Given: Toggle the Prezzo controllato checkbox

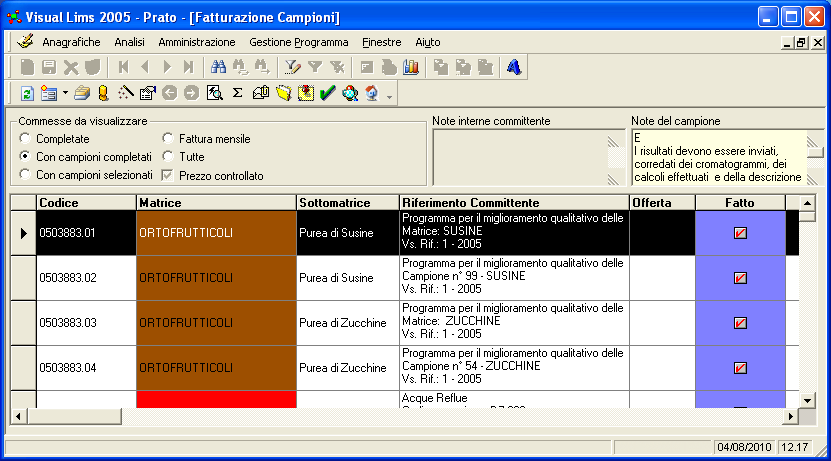Looking at the screenshot, I should tap(167, 175).
